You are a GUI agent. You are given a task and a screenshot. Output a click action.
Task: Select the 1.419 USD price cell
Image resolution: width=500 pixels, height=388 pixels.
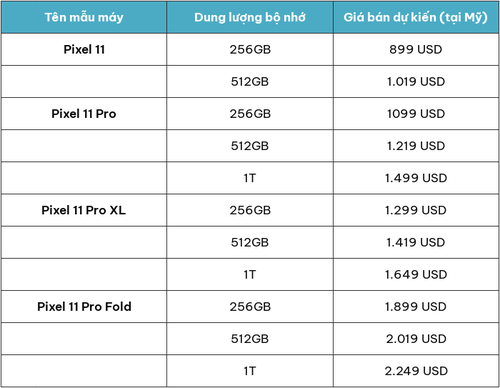click(x=416, y=242)
